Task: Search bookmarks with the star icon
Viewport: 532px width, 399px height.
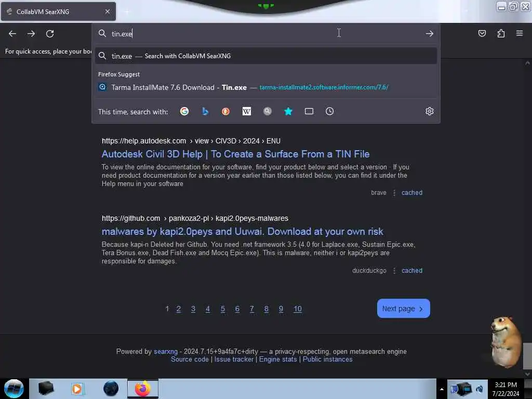Action: (x=288, y=111)
